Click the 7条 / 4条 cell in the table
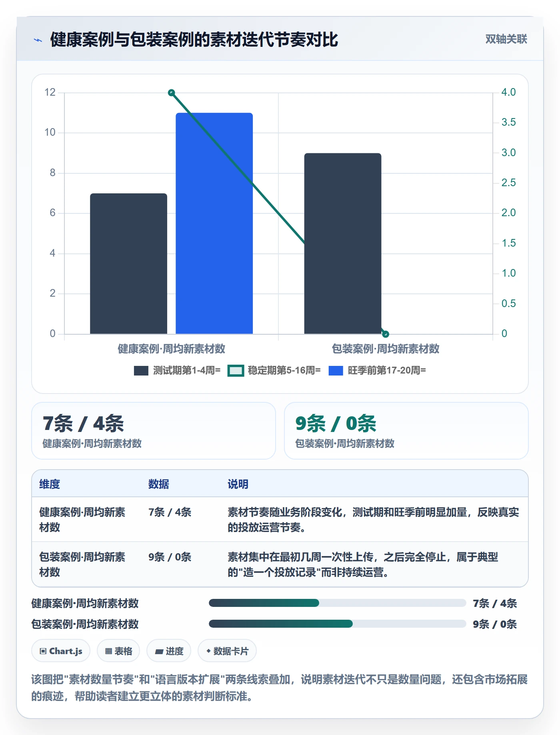The height and width of the screenshot is (735, 560). pos(170,512)
